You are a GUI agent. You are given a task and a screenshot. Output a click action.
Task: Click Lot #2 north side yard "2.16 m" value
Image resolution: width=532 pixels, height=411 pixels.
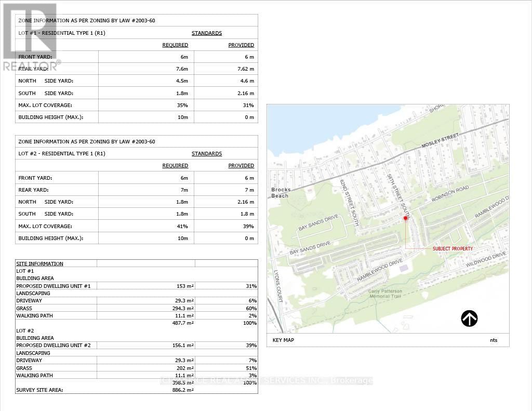(246, 202)
